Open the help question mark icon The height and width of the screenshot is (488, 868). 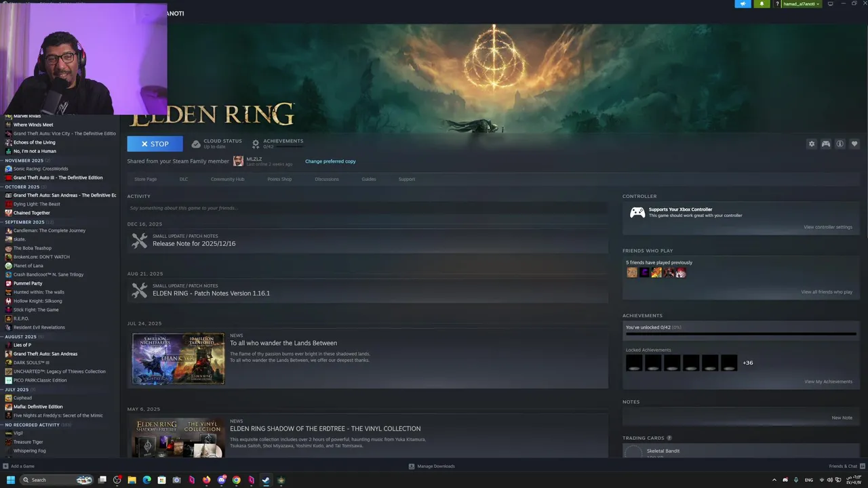(777, 4)
